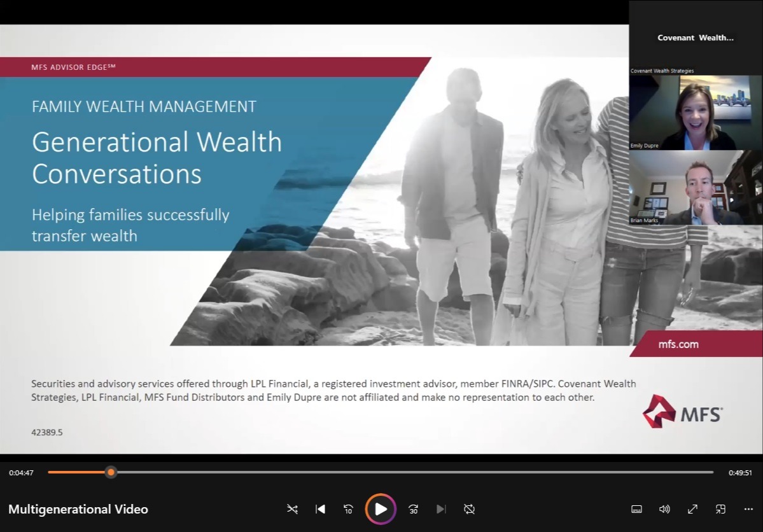Click elapsed time 0:04:47
Viewport: 763px width, 532px height.
click(22, 473)
